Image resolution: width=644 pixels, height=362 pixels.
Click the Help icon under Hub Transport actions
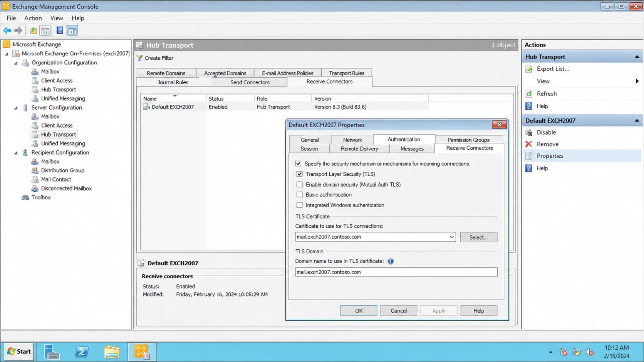[x=529, y=106]
